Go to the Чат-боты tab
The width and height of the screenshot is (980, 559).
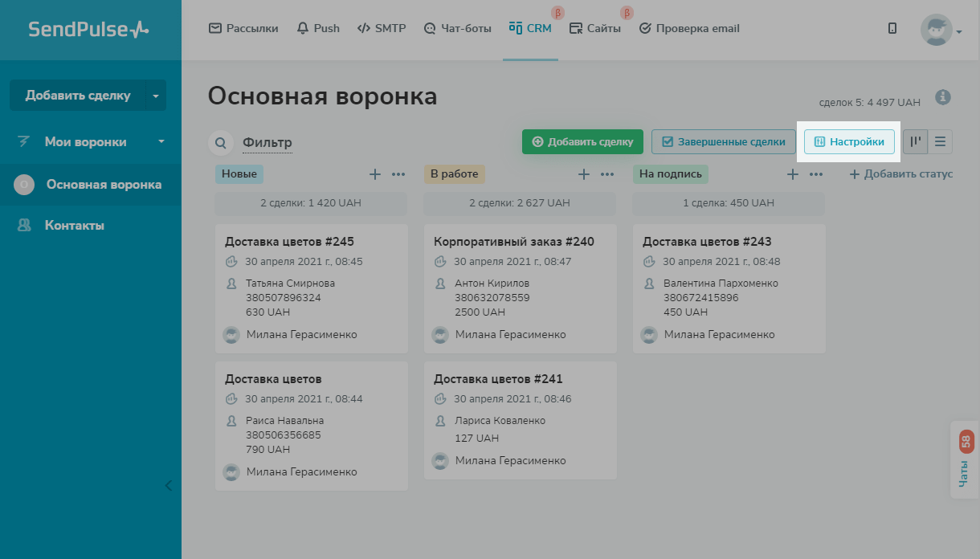click(457, 28)
